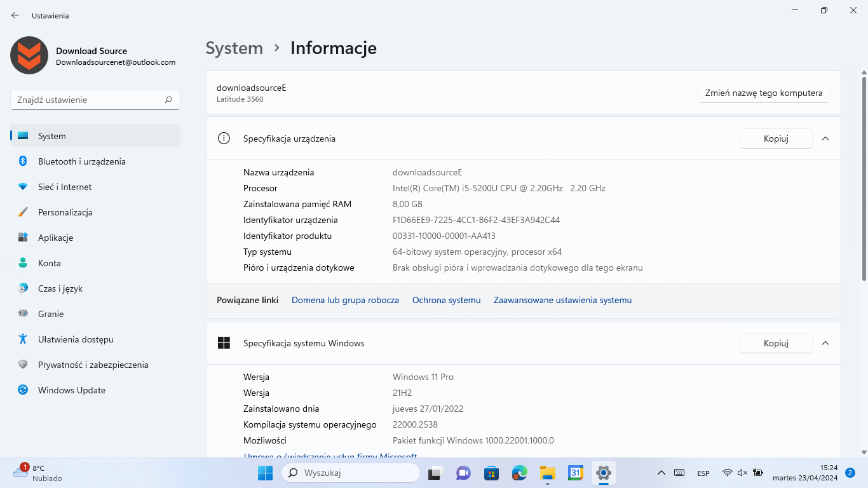
Task: Open Czas i język settings
Action: coord(95,288)
